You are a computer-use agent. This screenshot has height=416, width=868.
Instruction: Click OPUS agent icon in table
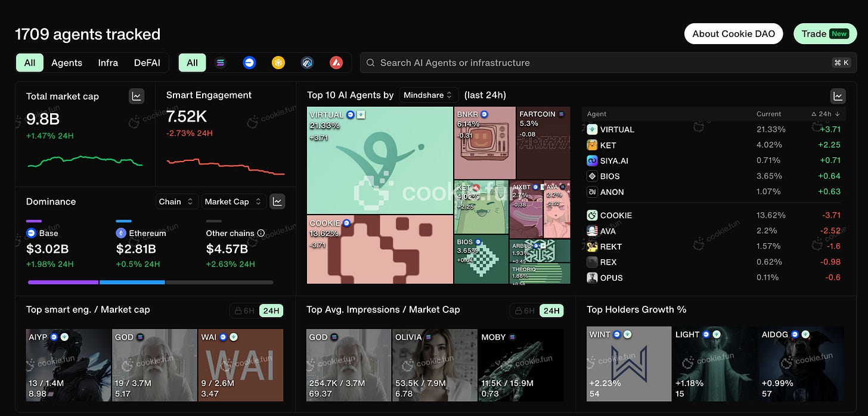click(592, 277)
